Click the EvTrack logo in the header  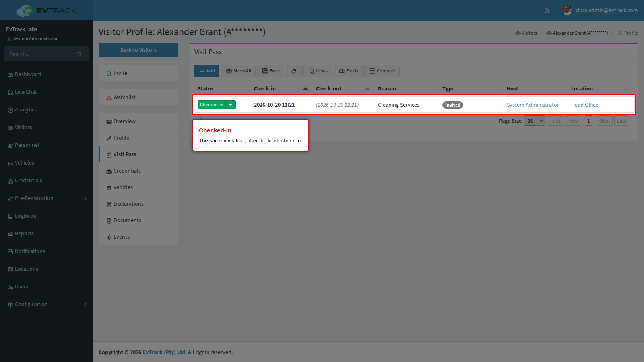[46, 10]
